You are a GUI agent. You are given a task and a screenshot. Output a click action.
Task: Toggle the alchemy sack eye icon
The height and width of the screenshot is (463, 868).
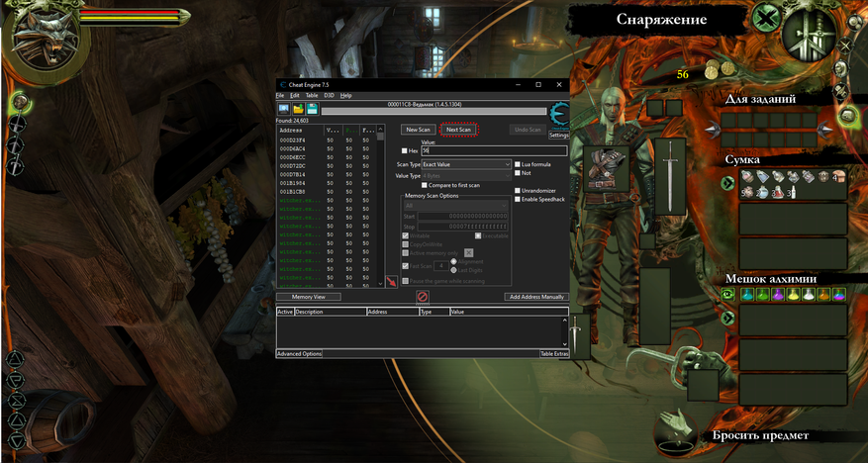[x=727, y=294]
